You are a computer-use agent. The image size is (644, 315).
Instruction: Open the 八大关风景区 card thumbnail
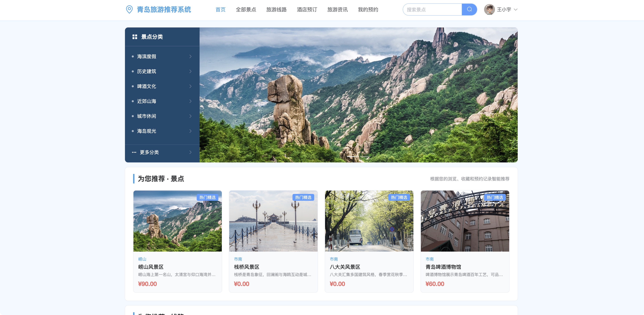(x=369, y=221)
